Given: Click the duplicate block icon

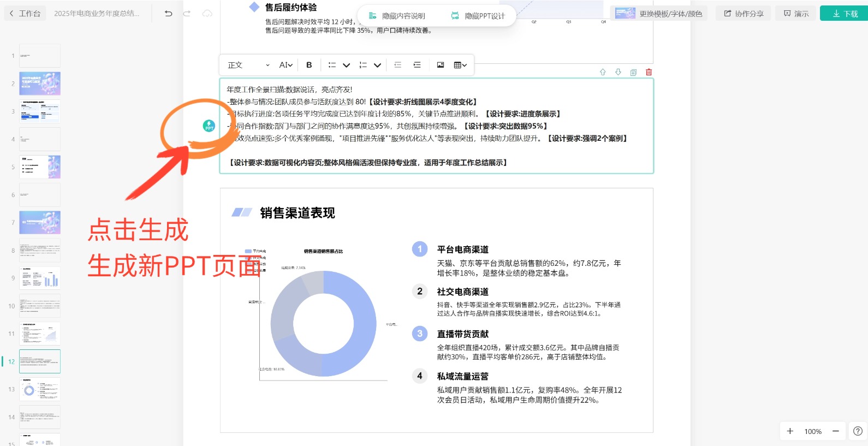Looking at the screenshot, I should tap(633, 72).
